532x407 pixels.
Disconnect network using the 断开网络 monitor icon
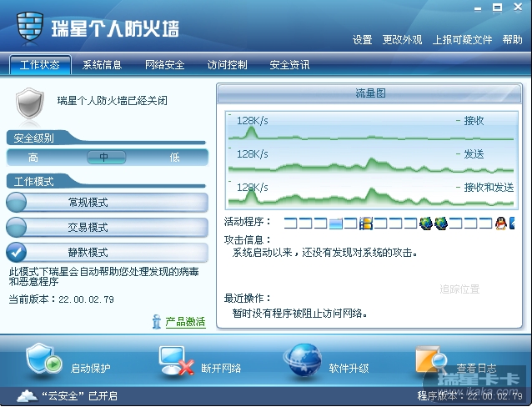176,361
